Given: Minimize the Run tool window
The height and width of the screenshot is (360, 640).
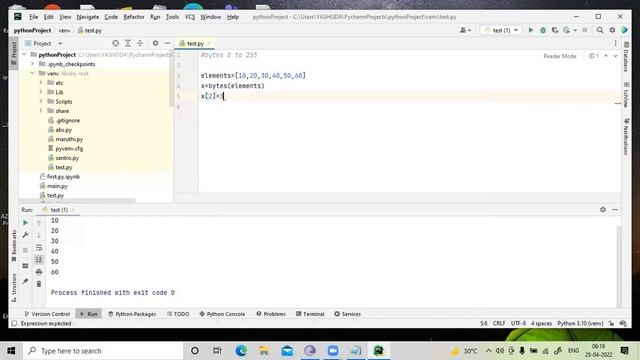Looking at the screenshot, I should (615, 209).
